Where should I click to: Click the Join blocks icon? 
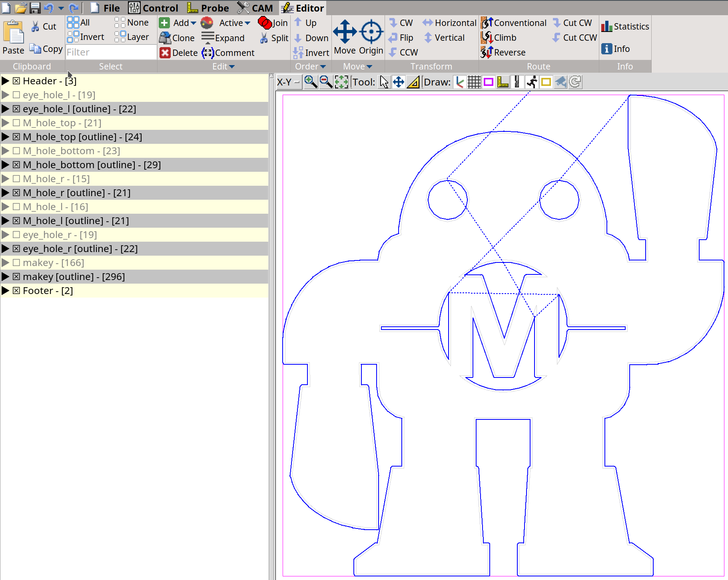pyautogui.click(x=273, y=23)
